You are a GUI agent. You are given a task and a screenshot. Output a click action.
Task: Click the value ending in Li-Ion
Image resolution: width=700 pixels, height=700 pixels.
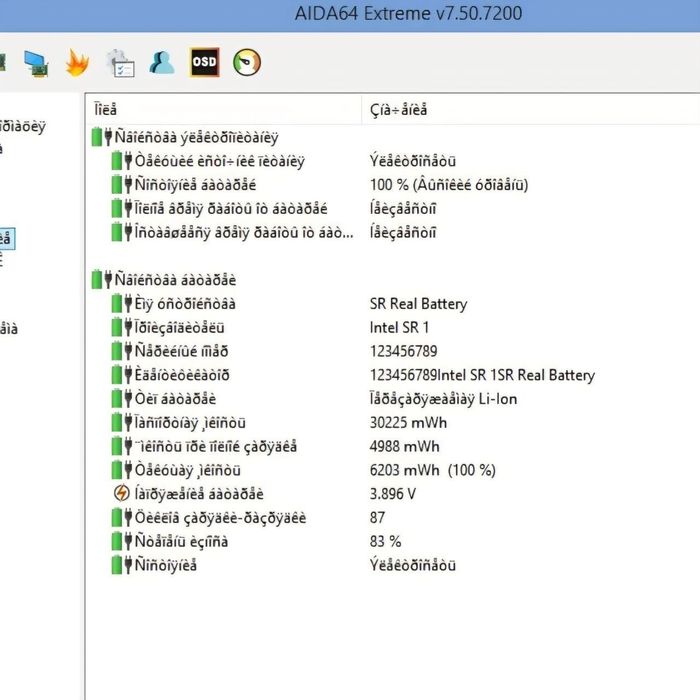(x=443, y=399)
